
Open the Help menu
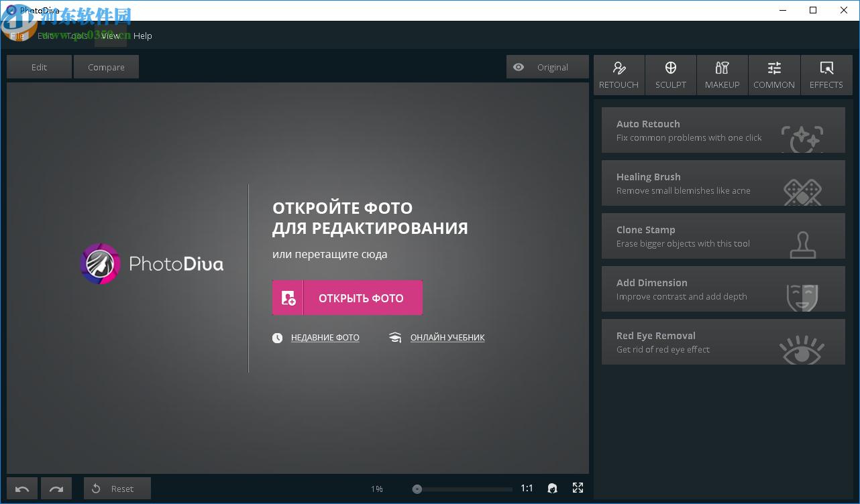pos(143,36)
